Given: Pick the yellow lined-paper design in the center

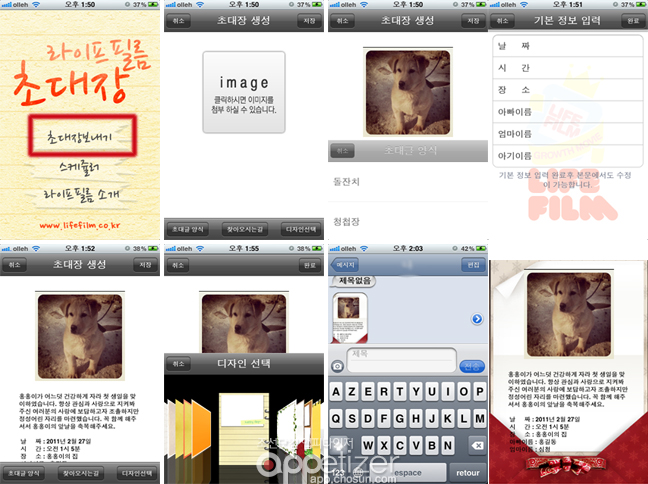Looking at the screenshot, I should (x=244, y=428).
